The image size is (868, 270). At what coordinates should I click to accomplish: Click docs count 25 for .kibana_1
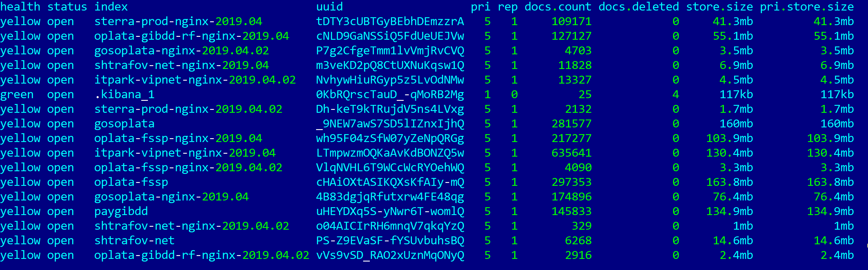585,95
